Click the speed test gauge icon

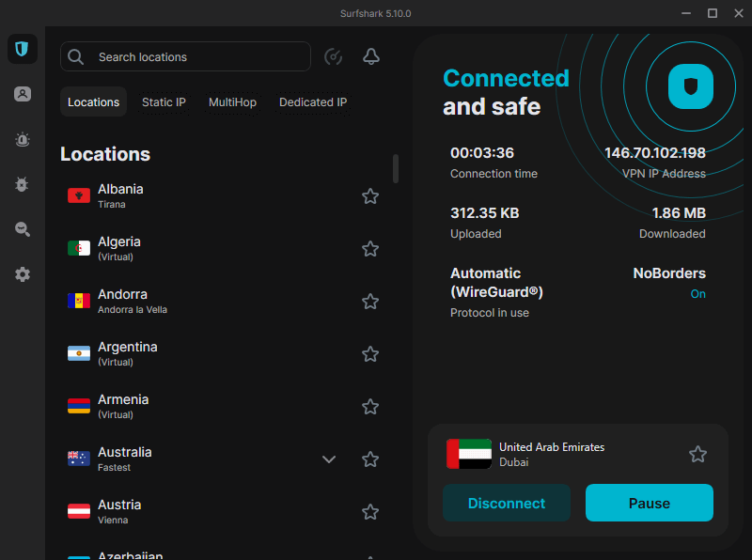[x=334, y=56]
